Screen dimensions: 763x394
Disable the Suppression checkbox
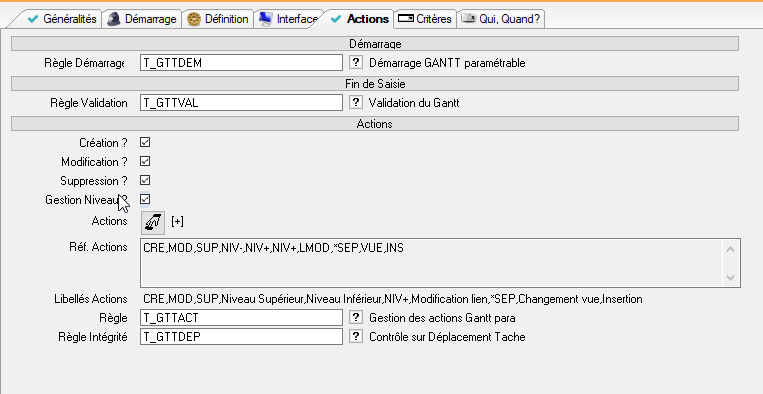coord(145,180)
